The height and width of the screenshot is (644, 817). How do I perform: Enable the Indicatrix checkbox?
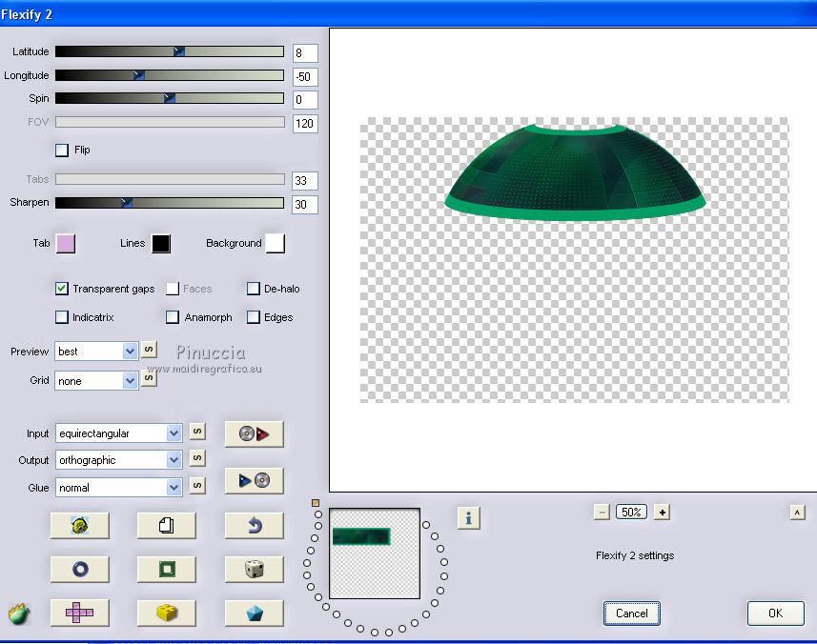(61, 317)
